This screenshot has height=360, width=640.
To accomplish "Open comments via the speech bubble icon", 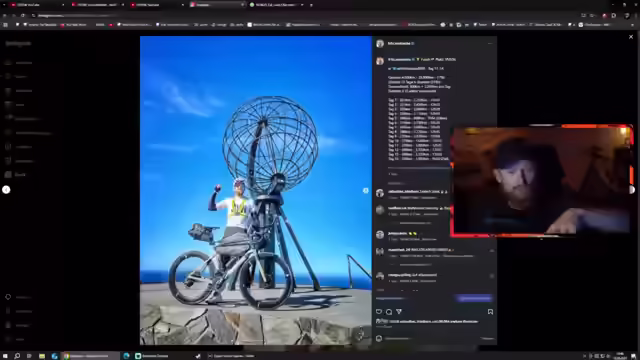I will 389,312.
